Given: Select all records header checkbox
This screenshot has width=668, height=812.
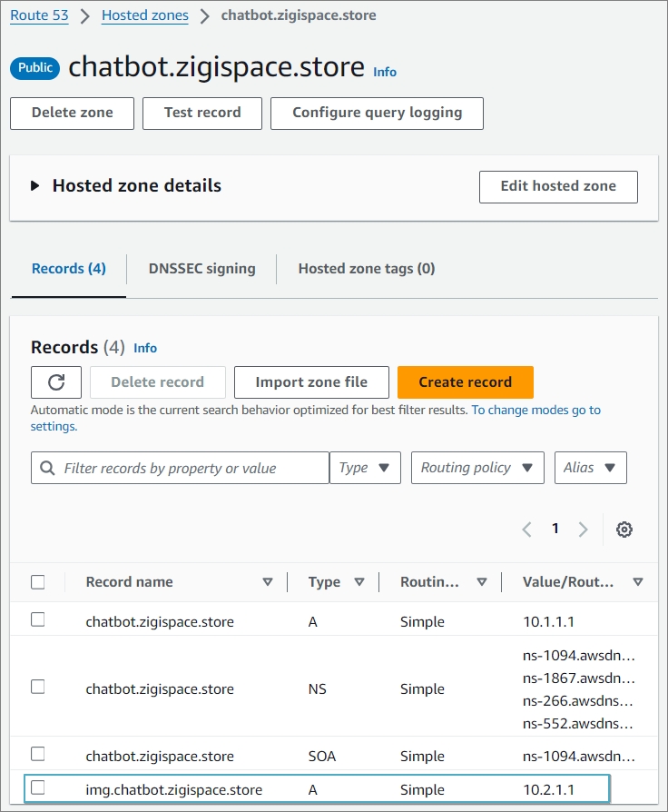Looking at the screenshot, I should [38, 582].
